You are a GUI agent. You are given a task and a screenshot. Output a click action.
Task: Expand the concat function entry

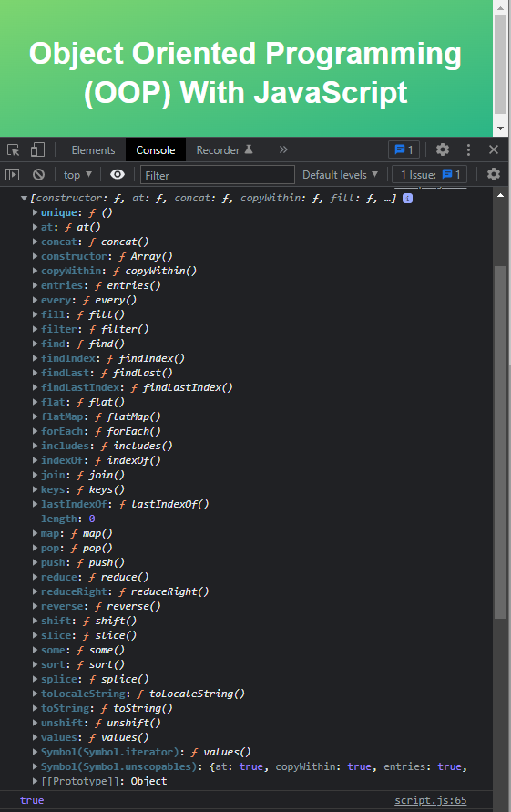click(35, 242)
